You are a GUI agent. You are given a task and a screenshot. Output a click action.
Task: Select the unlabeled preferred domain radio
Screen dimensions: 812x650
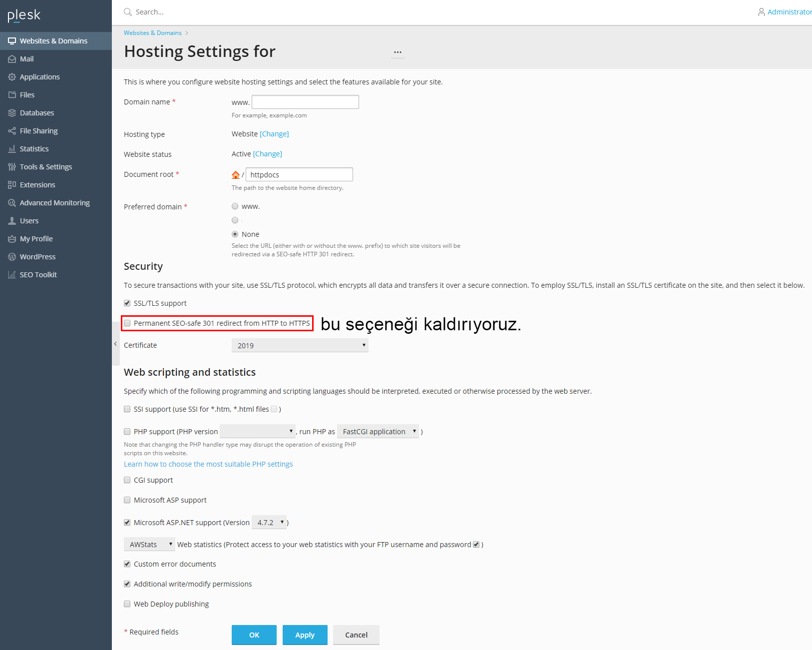(x=235, y=220)
